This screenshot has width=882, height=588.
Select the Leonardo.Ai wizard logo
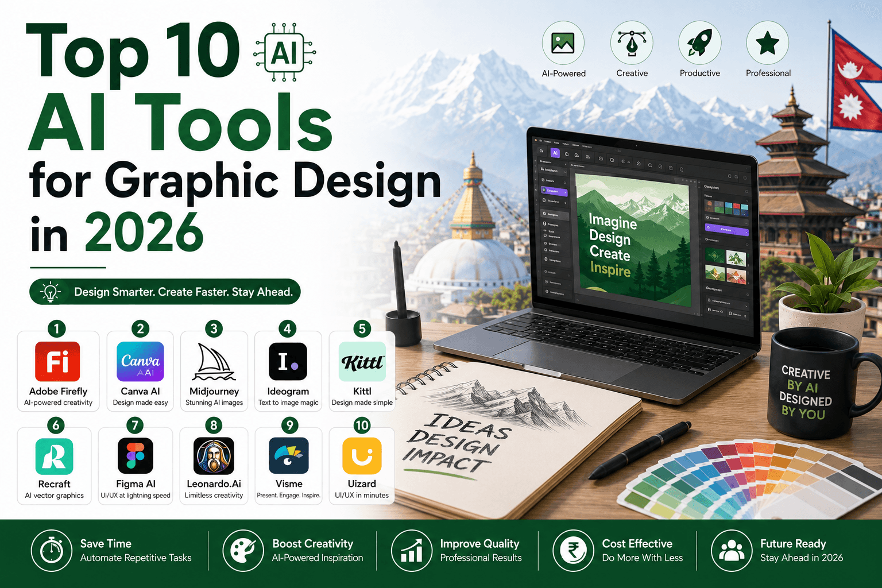214,457
